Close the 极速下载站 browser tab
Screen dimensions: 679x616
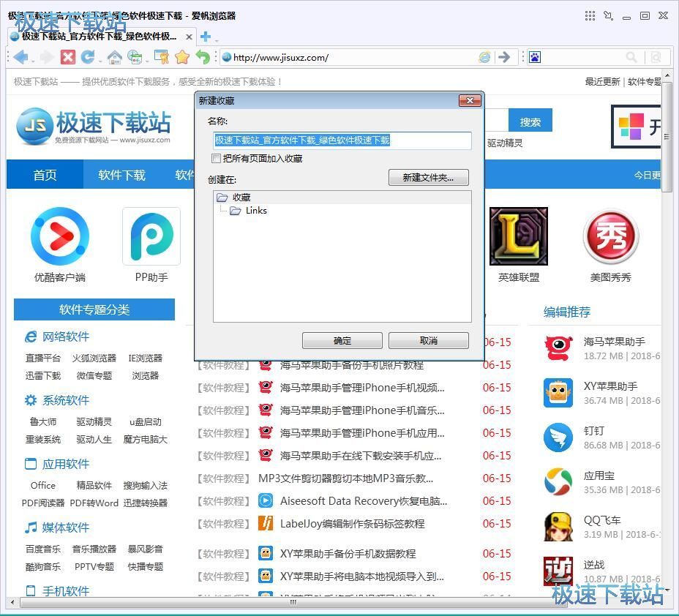189,37
